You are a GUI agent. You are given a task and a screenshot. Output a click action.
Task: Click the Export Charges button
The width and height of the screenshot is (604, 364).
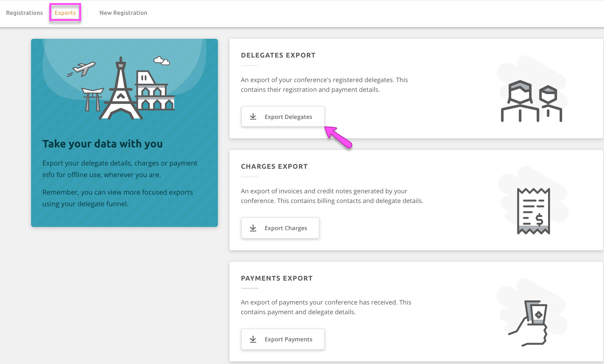[x=280, y=228]
